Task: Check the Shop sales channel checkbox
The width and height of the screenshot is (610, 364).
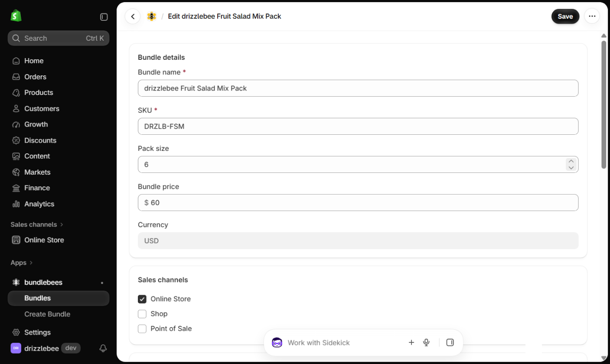Action: (x=142, y=314)
